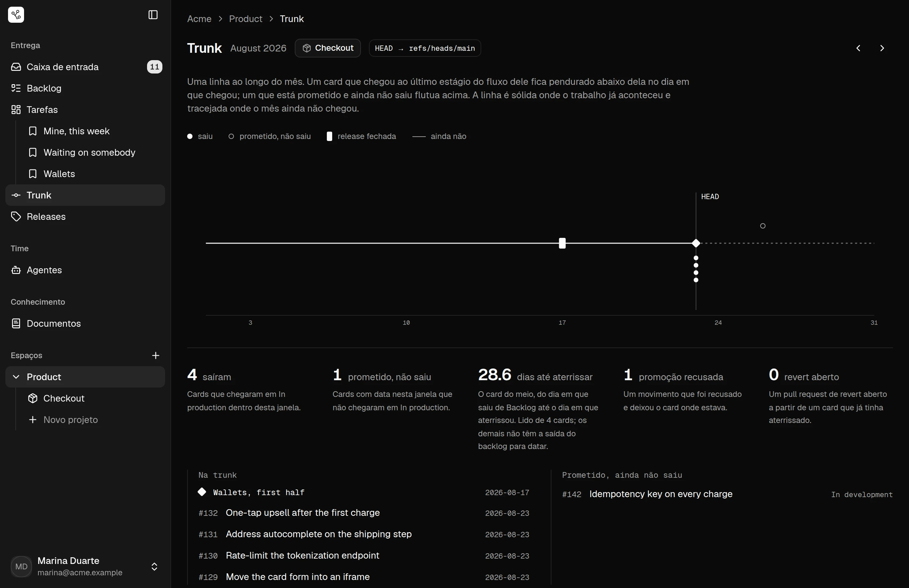Open Caixa de entrada
The width and height of the screenshot is (909, 588).
click(85, 67)
